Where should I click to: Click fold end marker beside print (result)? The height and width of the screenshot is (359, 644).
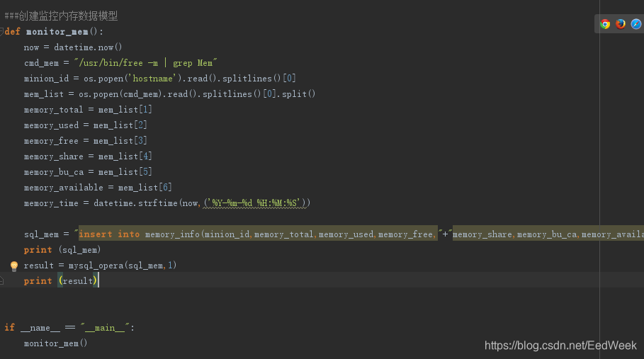click(1, 280)
